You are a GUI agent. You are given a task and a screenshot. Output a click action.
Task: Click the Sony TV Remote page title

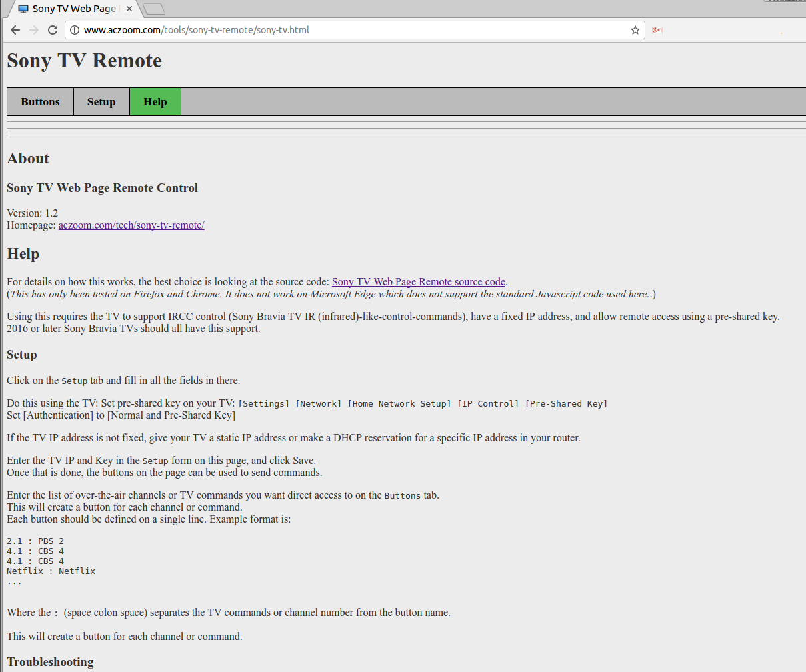coord(84,61)
